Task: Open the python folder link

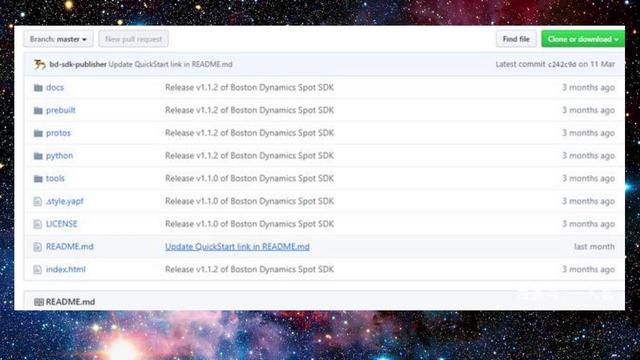Action: (60, 156)
